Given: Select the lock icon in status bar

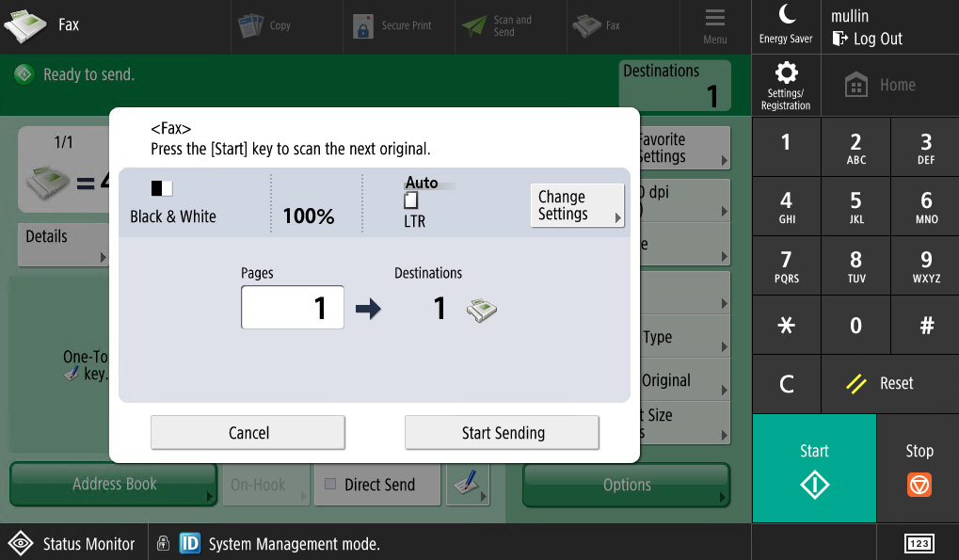Looking at the screenshot, I should click(x=163, y=543).
